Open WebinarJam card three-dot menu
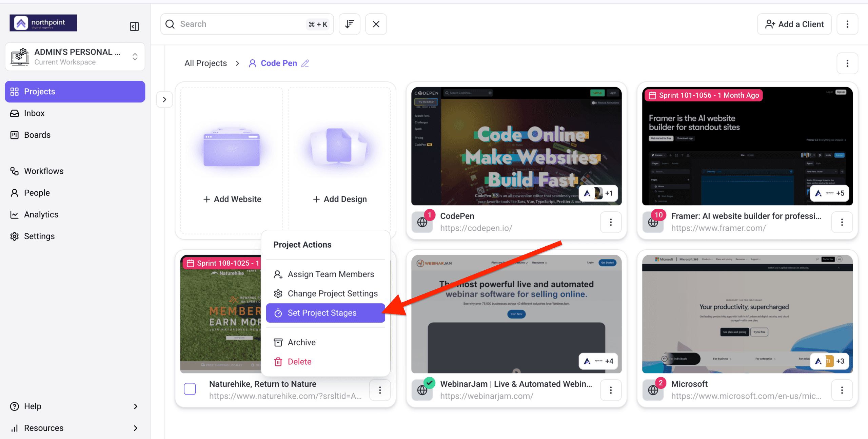The height and width of the screenshot is (439, 868). pyautogui.click(x=611, y=390)
